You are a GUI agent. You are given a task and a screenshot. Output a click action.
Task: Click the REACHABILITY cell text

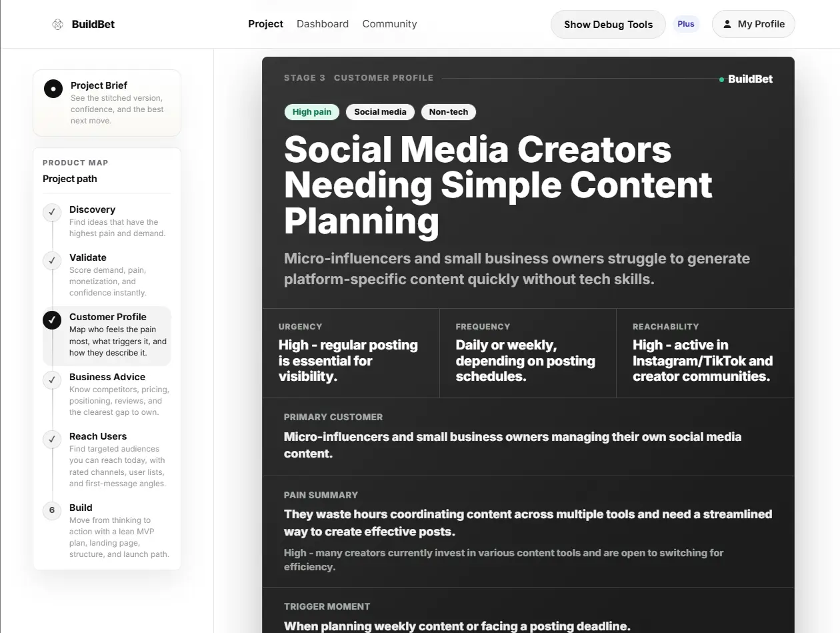[703, 361]
